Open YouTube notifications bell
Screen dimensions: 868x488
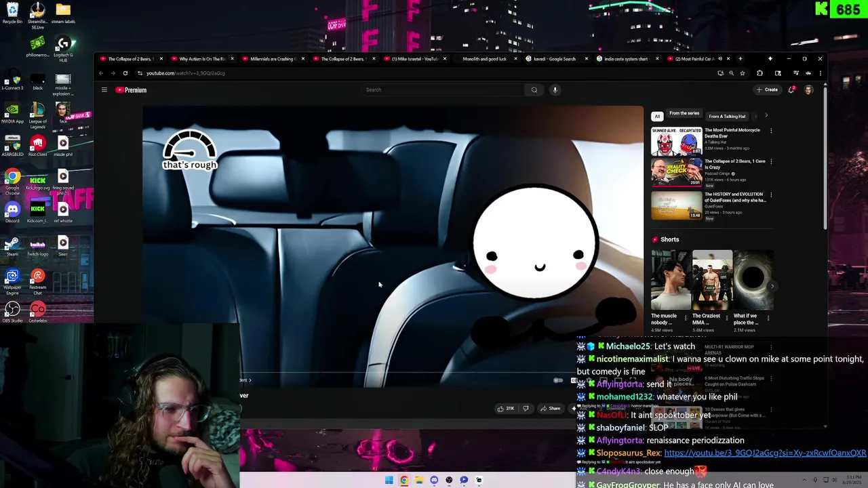[x=791, y=89]
